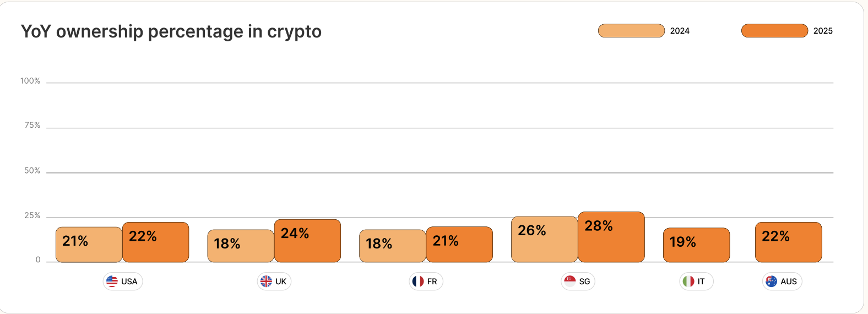The height and width of the screenshot is (314, 868).
Task: Click the UK flag icon
Action: tap(266, 281)
